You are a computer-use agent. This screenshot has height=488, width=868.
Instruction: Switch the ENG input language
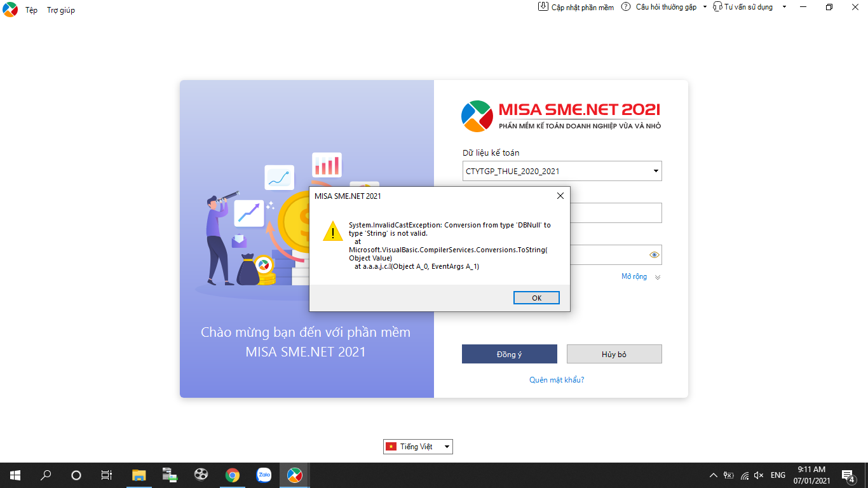[778, 475]
